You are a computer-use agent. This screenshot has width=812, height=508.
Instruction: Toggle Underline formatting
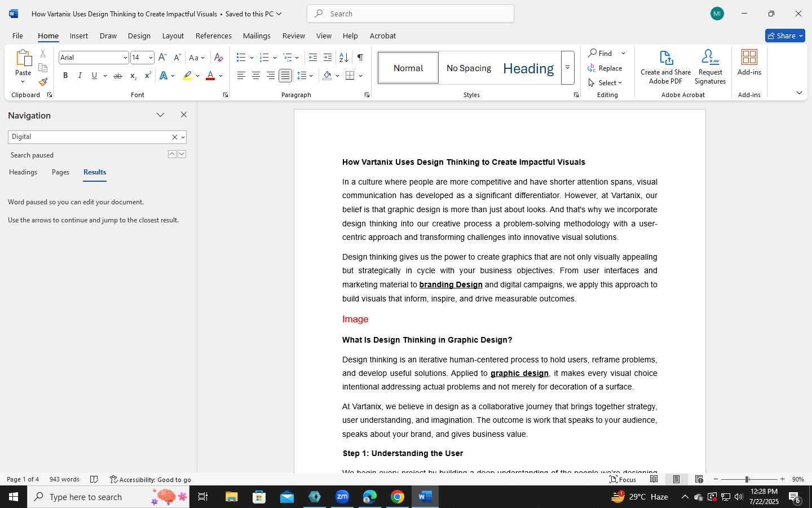click(94, 76)
